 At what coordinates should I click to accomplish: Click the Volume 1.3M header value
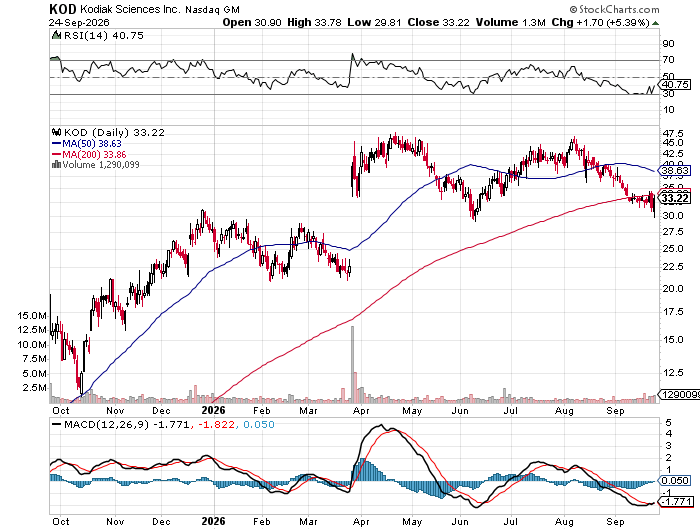click(511, 22)
